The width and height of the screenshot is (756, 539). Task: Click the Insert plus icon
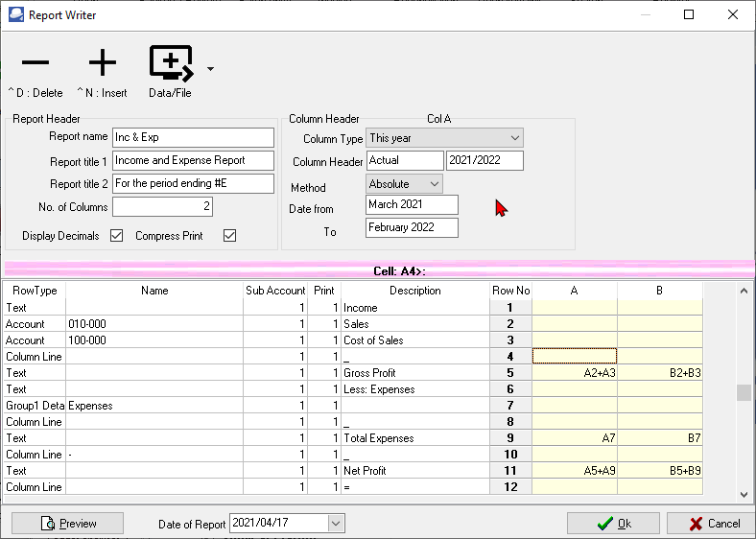103,62
